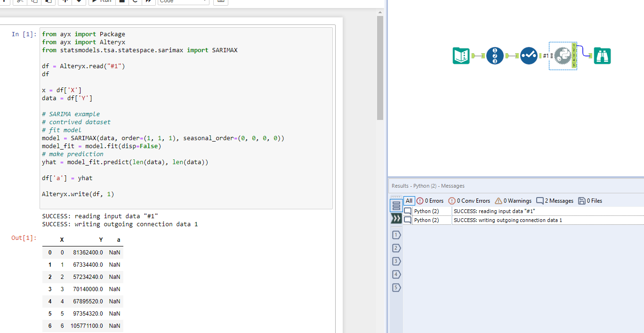The width and height of the screenshot is (644, 333).
Task: Click the Python tool's #1 input anchor
Action: point(551,56)
